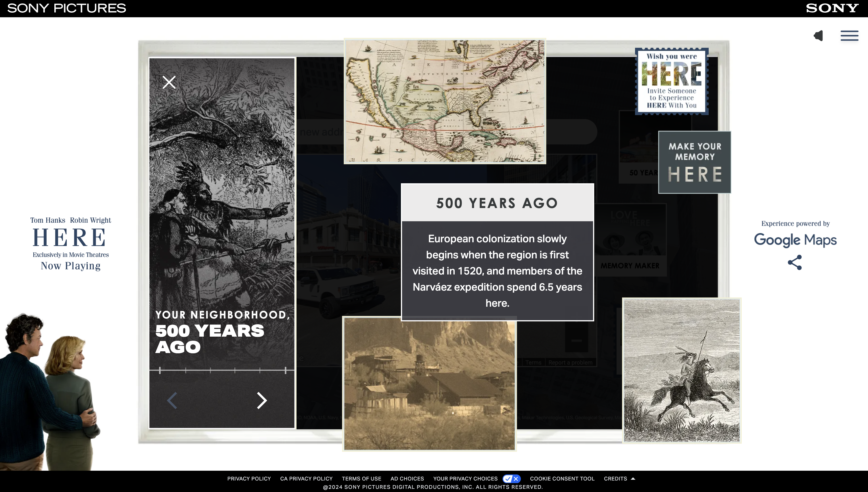Viewport: 868px width, 492px height.
Task: Open the antique North America map thumbnail
Action: pos(444,101)
